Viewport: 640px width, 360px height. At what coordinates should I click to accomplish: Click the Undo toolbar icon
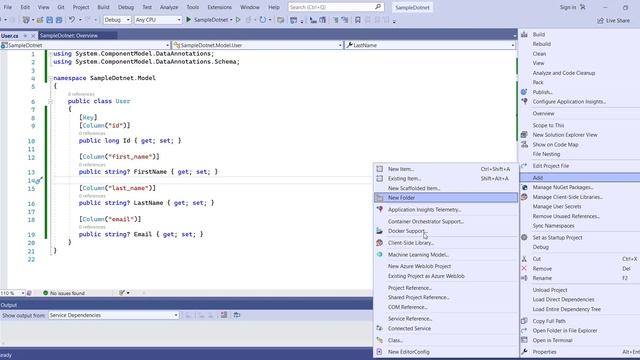click(x=72, y=20)
